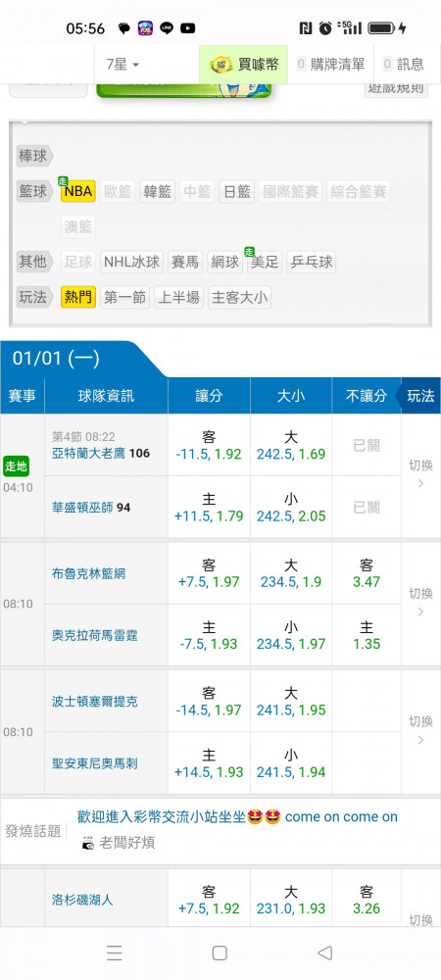Choose 足球 under other sports

[78, 262]
